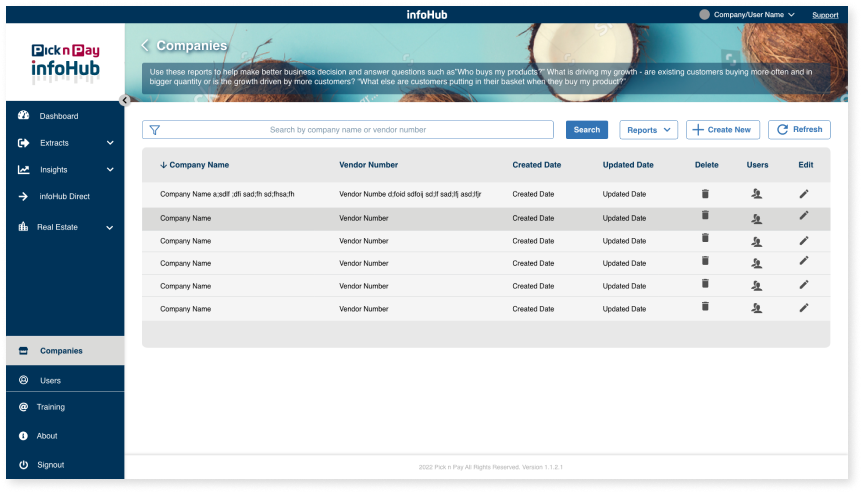Click the user avatar circle in top bar

pyautogui.click(x=704, y=15)
